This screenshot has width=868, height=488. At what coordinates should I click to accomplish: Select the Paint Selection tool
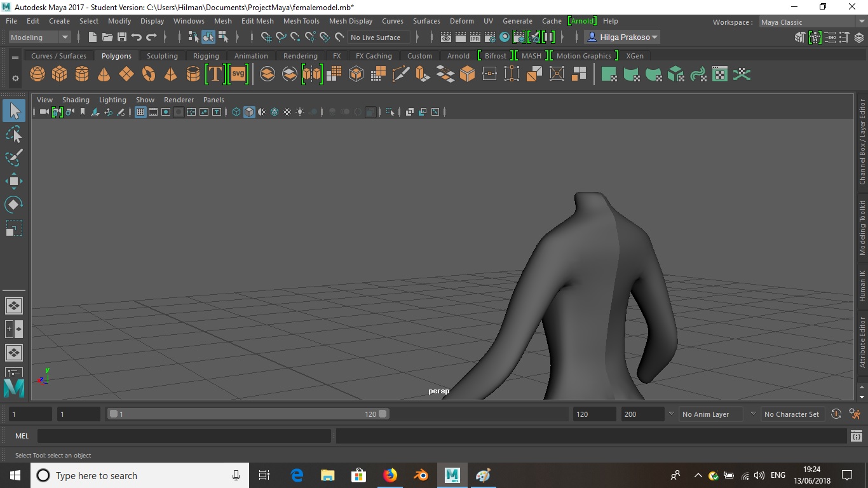click(14, 157)
